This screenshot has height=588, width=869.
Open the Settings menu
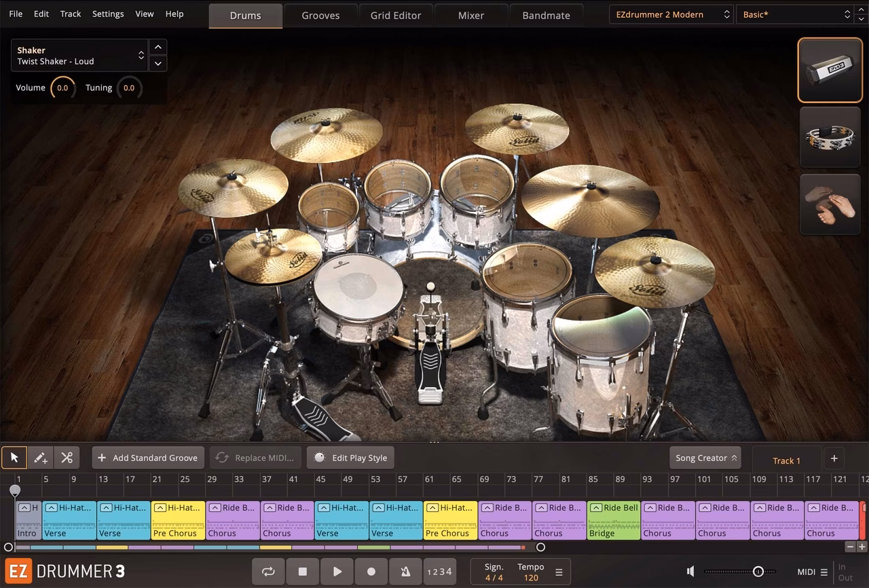click(107, 14)
